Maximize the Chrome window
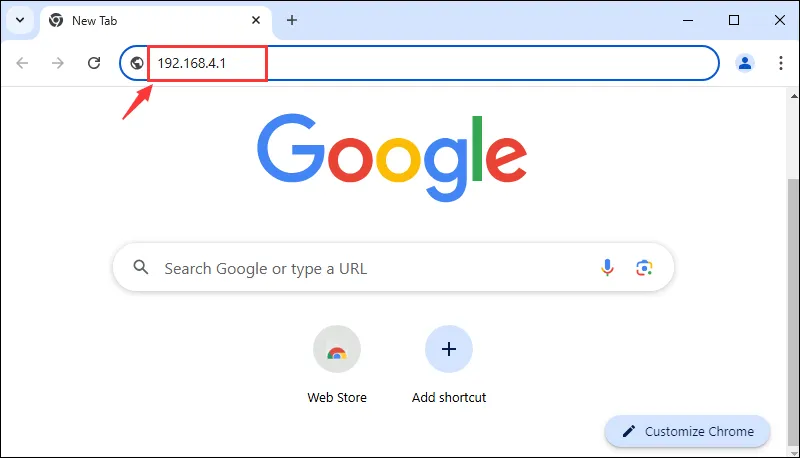This screenshot has height=458, width=800. pos(734,20)
